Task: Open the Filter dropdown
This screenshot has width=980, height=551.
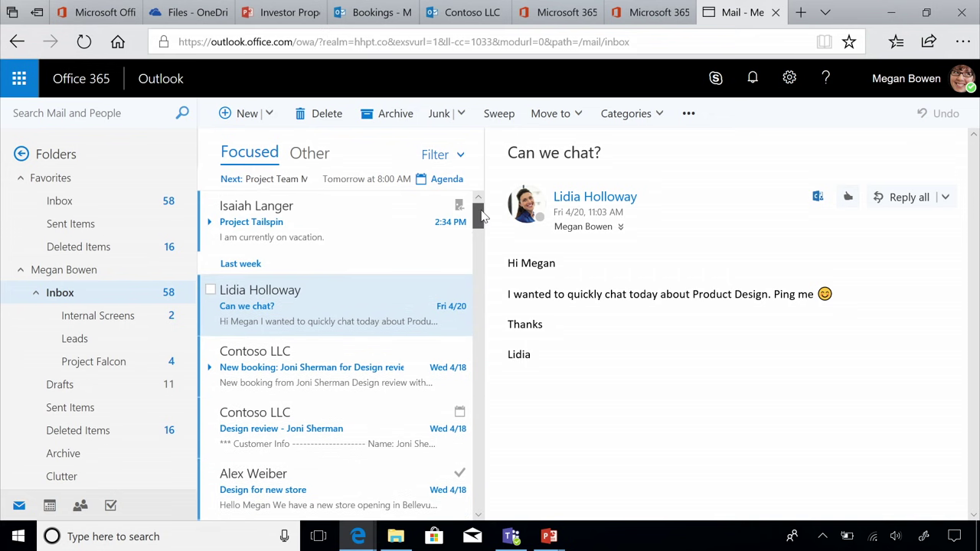Action: 443,155
